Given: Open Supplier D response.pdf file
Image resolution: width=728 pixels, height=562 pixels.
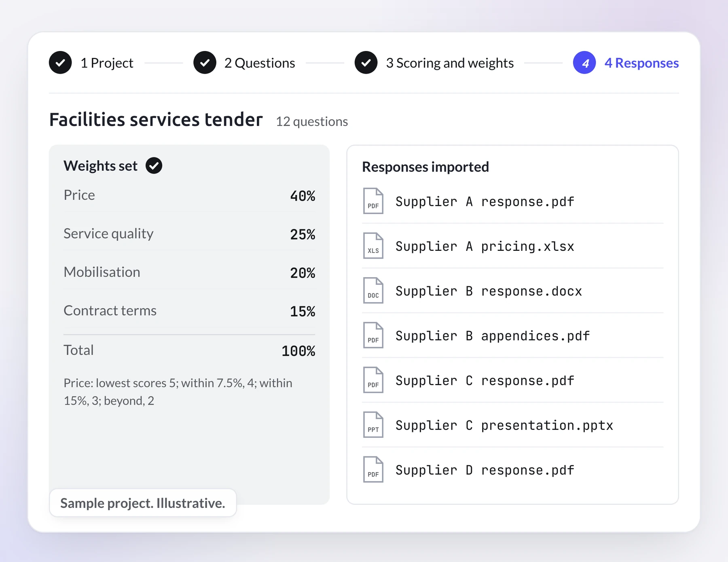Looking at the screenshot, I should (x=485, y=470).
